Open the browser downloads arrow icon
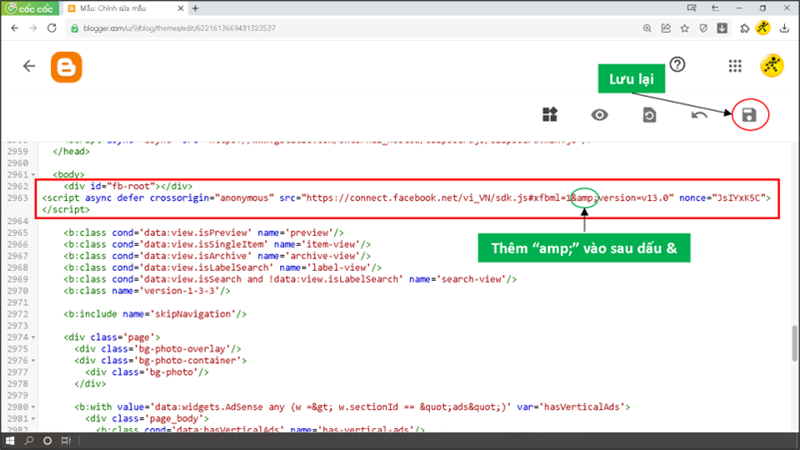 (x=784, y=28)
